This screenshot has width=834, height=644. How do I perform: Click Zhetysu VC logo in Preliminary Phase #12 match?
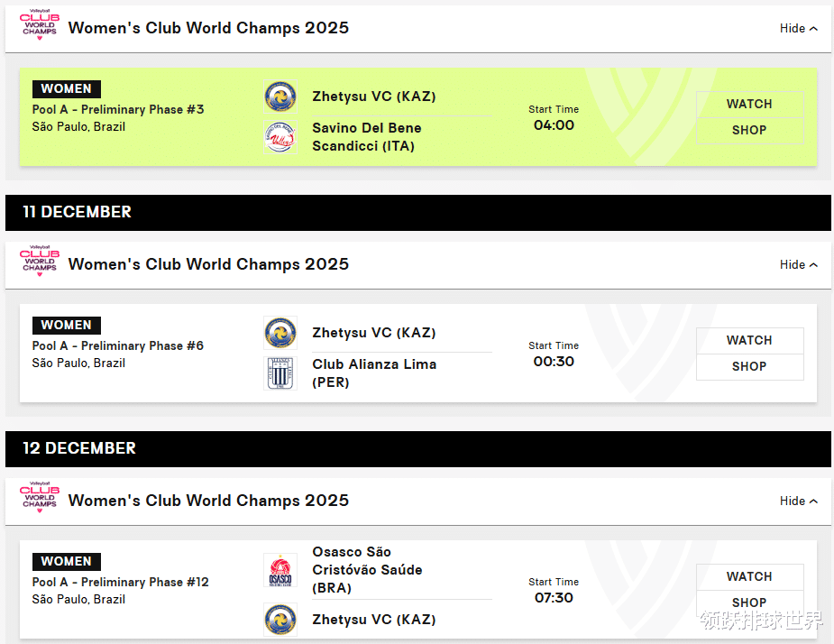point(280,620)
